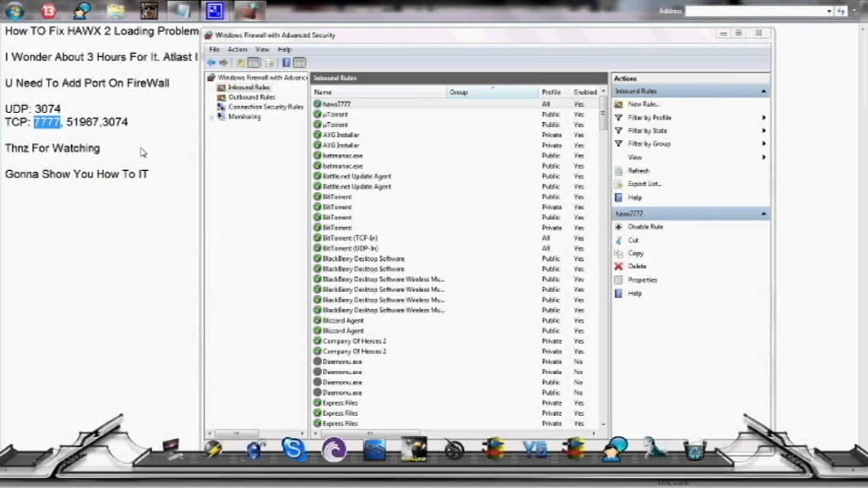The width and height of the screenshot is (868, 488).
Task: Click the Address input field on the top bar
Action: pos(755,11)
